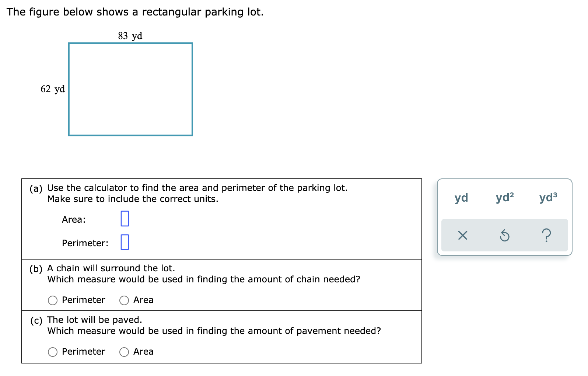Viewport: 588px width, 376px height.
Task: Select Area for the pavement question
Action: click(124, 352)
